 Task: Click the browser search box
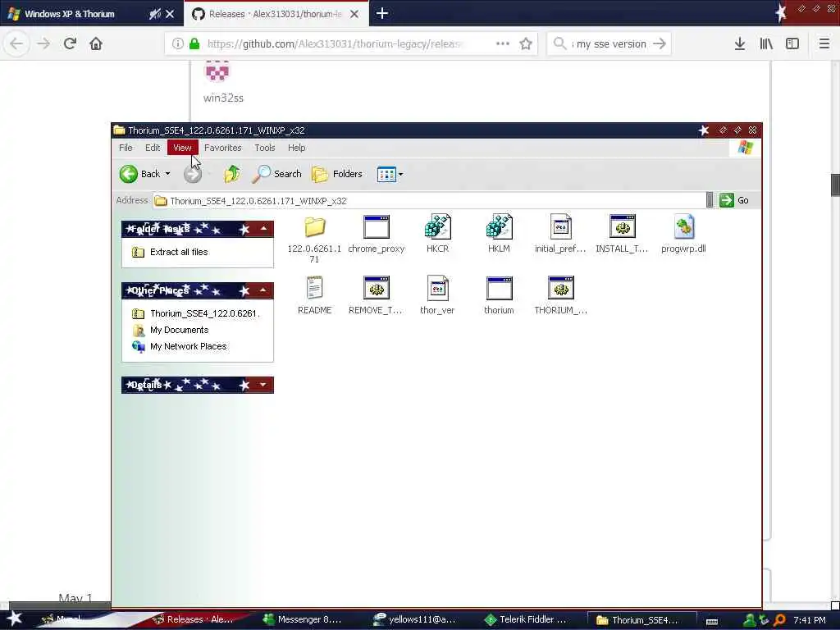click(609, 44)
